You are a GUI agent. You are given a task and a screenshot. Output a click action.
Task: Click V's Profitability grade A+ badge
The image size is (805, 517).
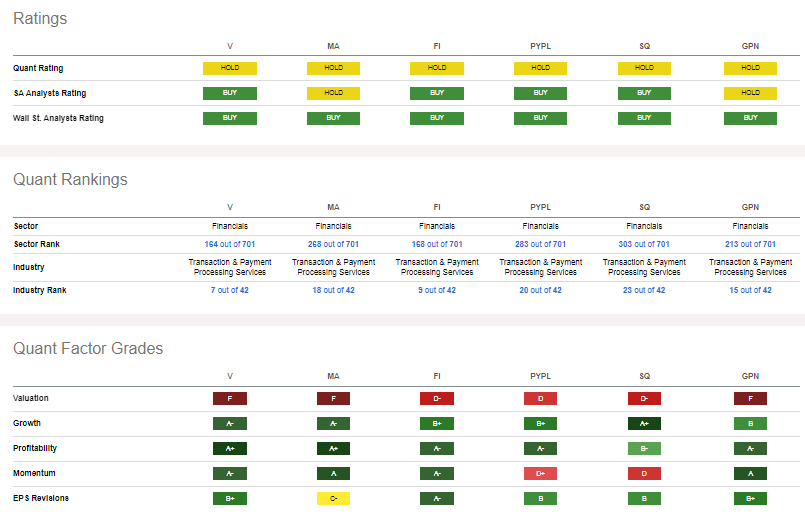[230, 449]
